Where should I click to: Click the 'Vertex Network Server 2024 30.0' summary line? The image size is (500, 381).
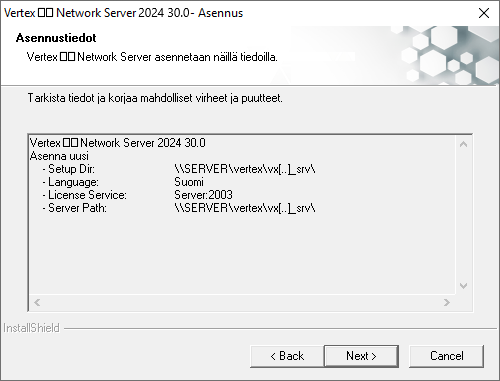pos(118,143)
